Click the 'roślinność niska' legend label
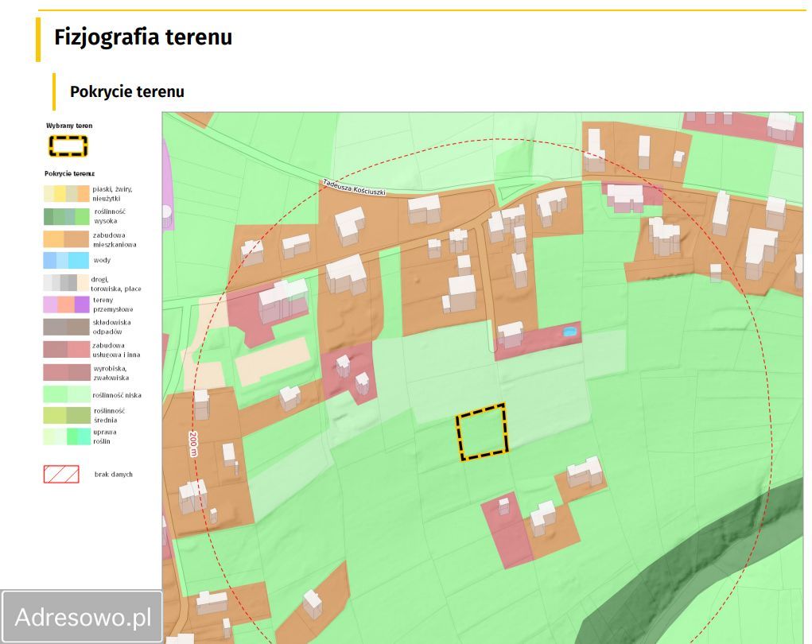This screenshot has height=644, width=812. click(117, 394)
